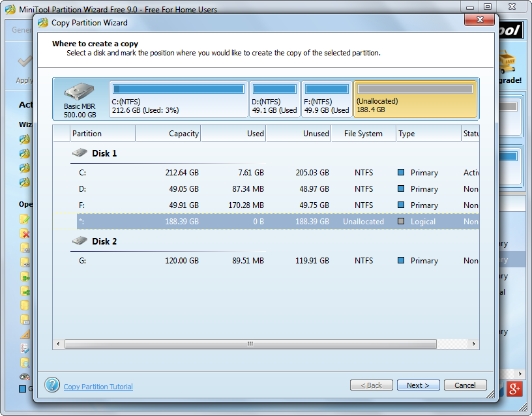Screen dimensions: 532x416
Task: Sort by the File System column header
Action: point(364,134)
